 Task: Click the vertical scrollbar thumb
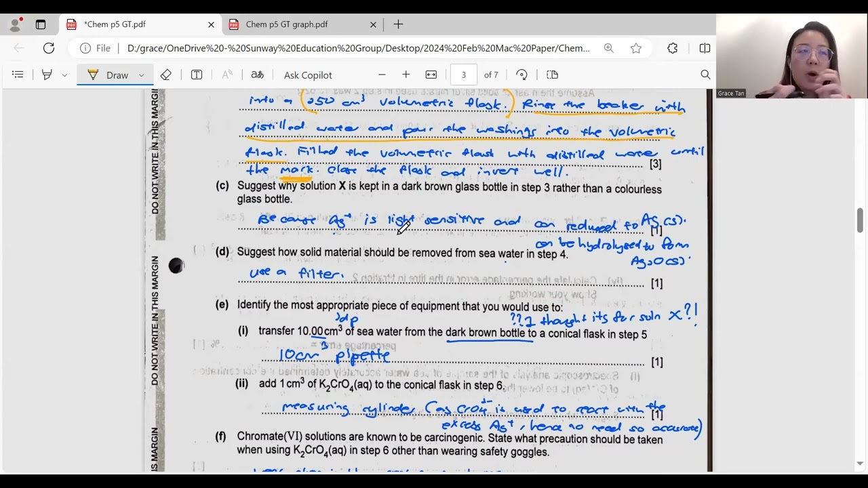[x=860, y=221]
